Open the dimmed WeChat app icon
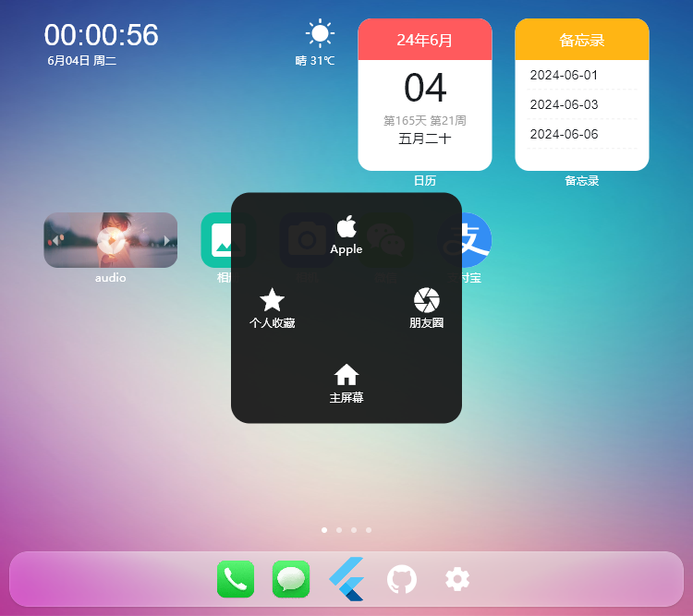This screenshot has width=693, height=616. tap(386, 240)
